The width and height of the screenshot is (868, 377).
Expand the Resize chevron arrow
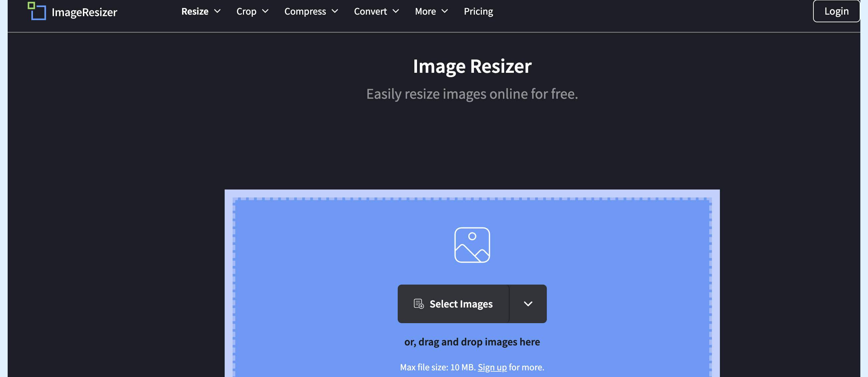pyautogui.click(x=217, y=11)
